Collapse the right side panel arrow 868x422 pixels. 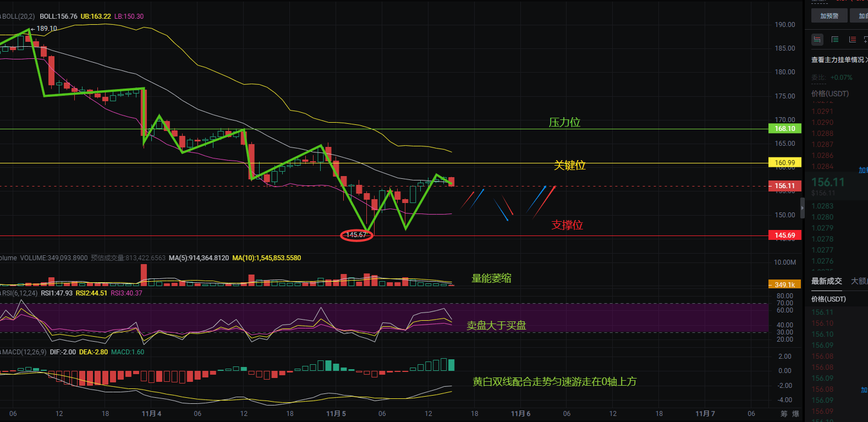[802, 208]
